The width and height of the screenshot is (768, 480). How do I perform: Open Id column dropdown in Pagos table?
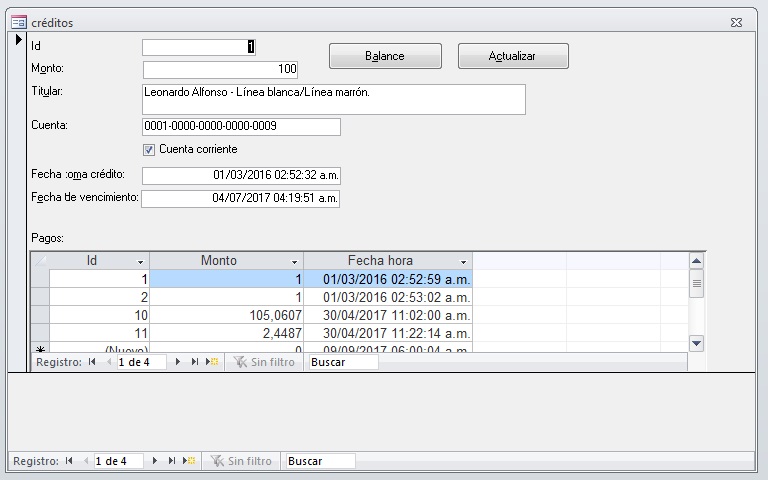coord(141,261)
